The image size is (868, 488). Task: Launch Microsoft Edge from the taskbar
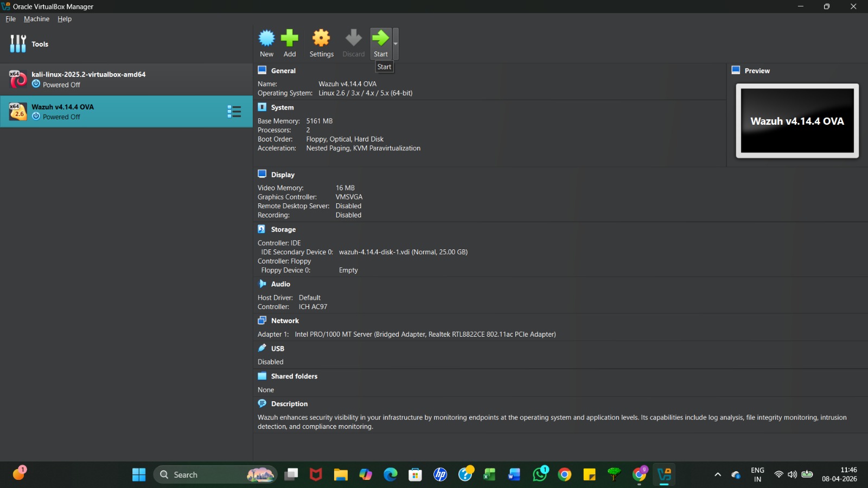[x=391, y=475]
